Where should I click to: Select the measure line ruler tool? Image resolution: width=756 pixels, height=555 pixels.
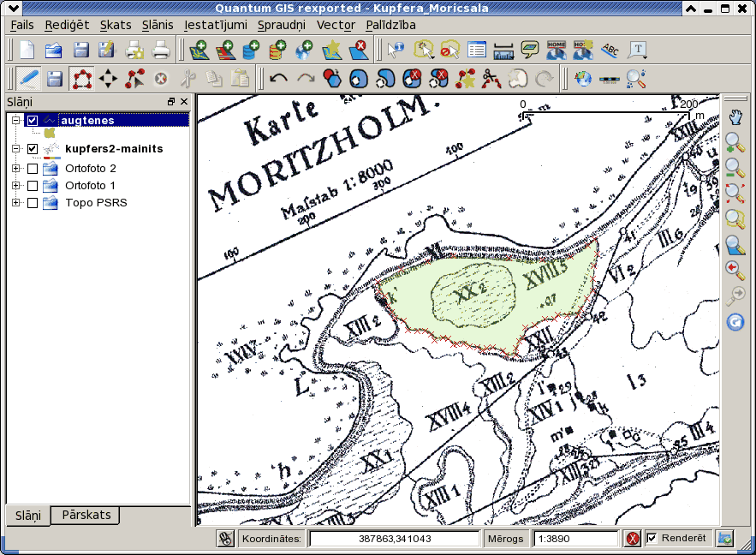[x=503, y=50]
